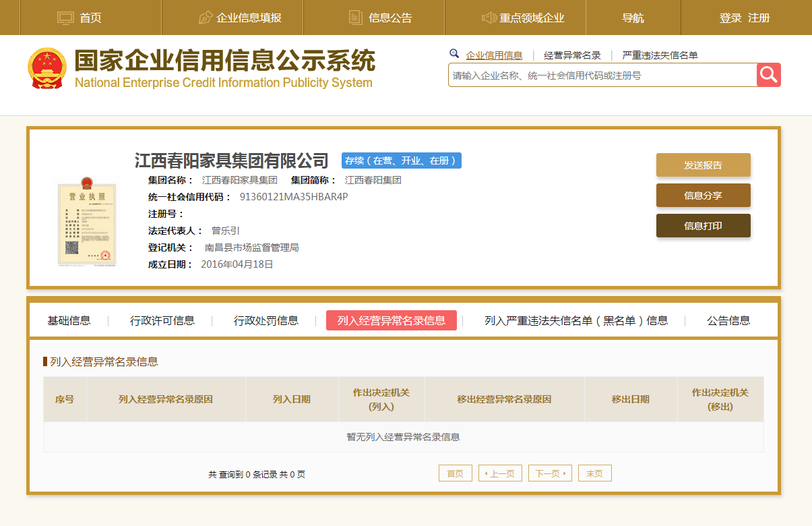Click the 注册 link

pos(759,18)
